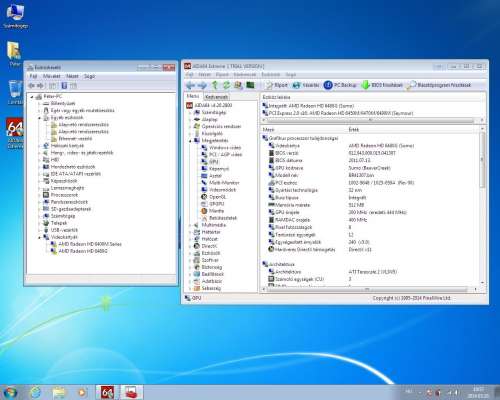Click Illesztőprogram frissítések magnifier button
This screenshot has width=500, height=400.
tap(440, 85)
